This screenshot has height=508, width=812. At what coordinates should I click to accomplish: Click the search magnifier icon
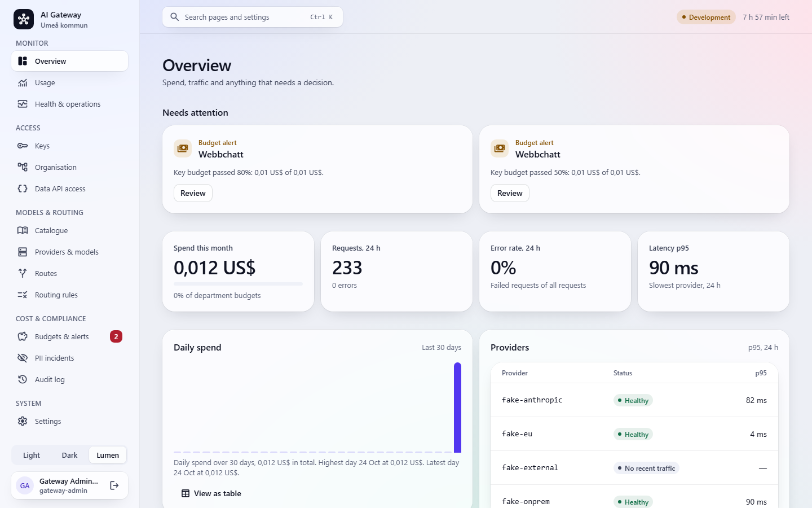point(175,17)
